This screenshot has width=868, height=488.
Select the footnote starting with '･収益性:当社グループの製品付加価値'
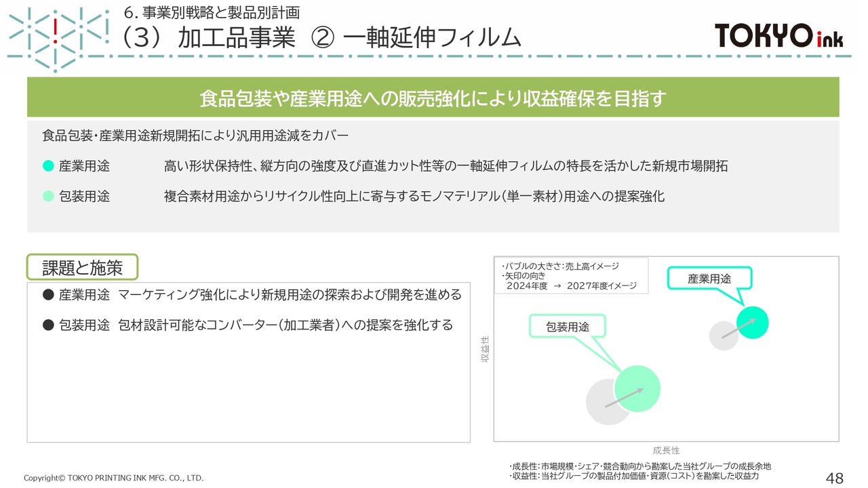point(633,476)
